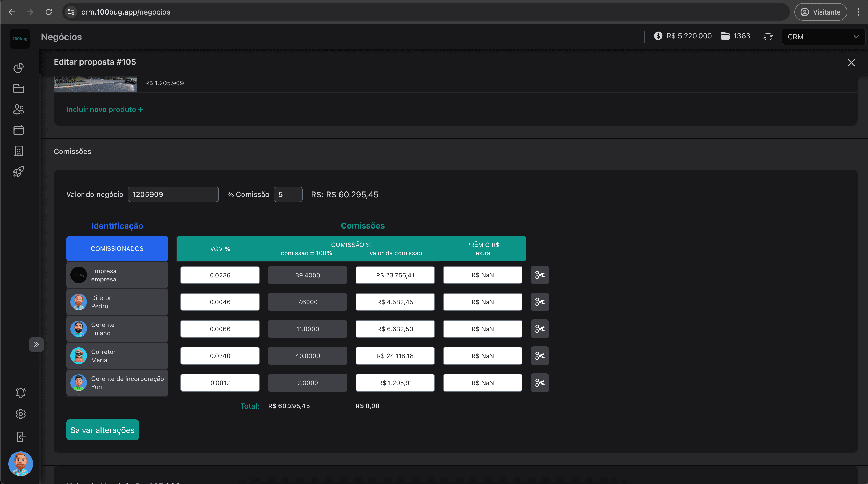Open the CRM dropdown selector
The width and height of the screenshot is (868, 484).
[x=823, y=37]
